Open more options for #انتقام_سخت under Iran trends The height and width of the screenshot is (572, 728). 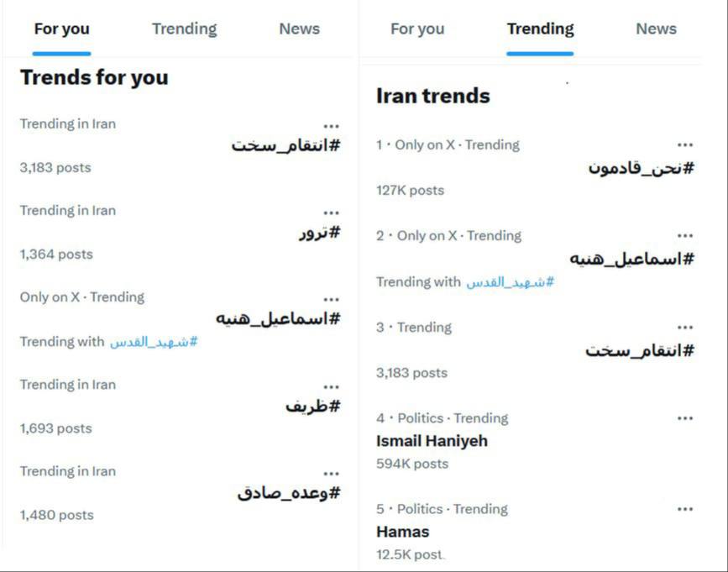pos(685,328)
